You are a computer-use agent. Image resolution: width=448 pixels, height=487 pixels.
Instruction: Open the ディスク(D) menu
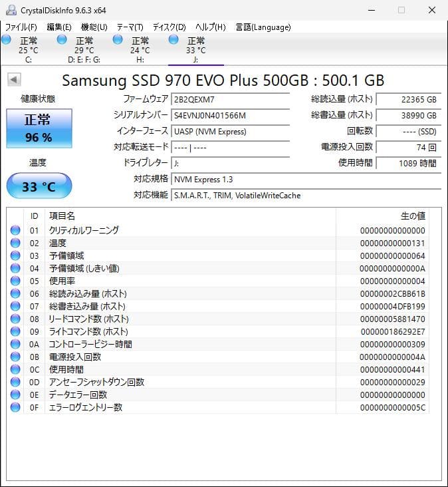click(169, 27)
